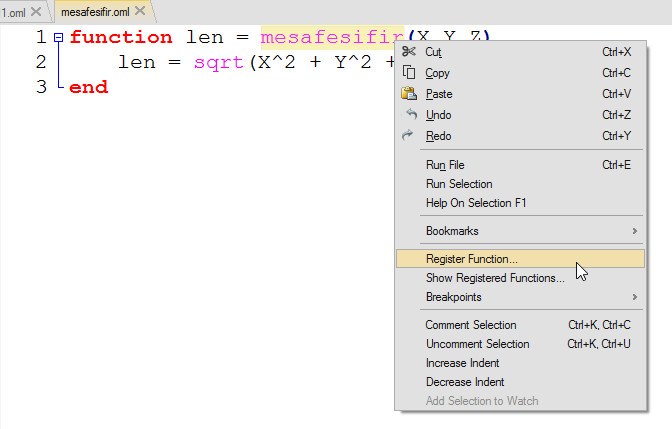Image resolution: width=672 pixels, height=429 pixels.
Task: Close the mesafesifir.oml tab
Action: point(139,11)
